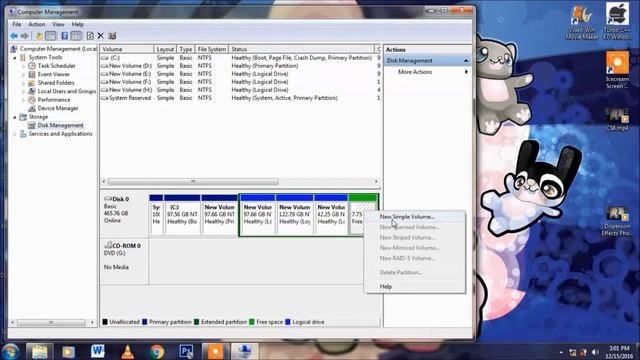The image size is (640, 360).
Task: Select the (C:) 97.56 GB partition block
Action: pyautogui.click(x=182, y=215)
